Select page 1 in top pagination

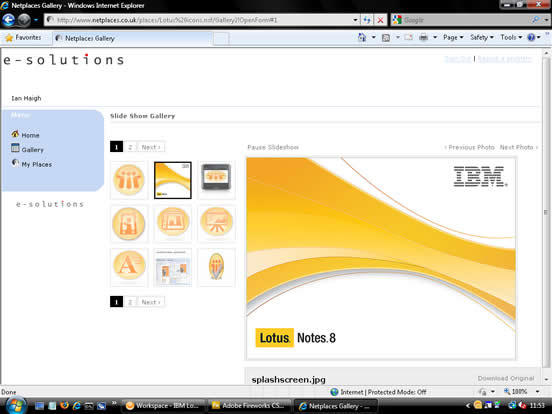click(117, 147)
